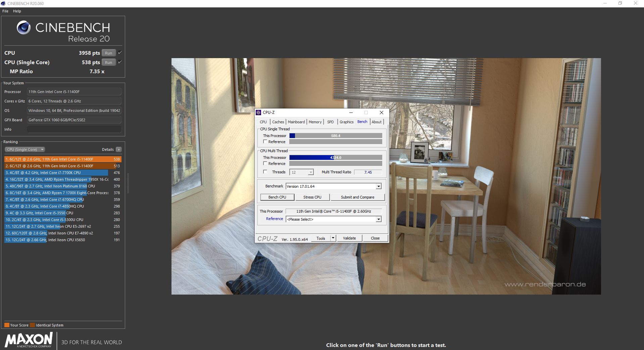Click the CPU Single Thread 580.4 score bar

coord(336,136)
